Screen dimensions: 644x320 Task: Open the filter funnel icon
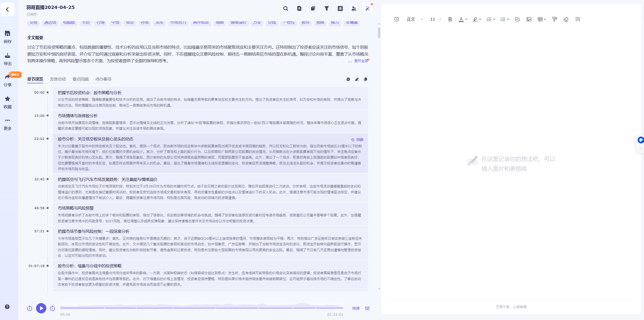327,8
